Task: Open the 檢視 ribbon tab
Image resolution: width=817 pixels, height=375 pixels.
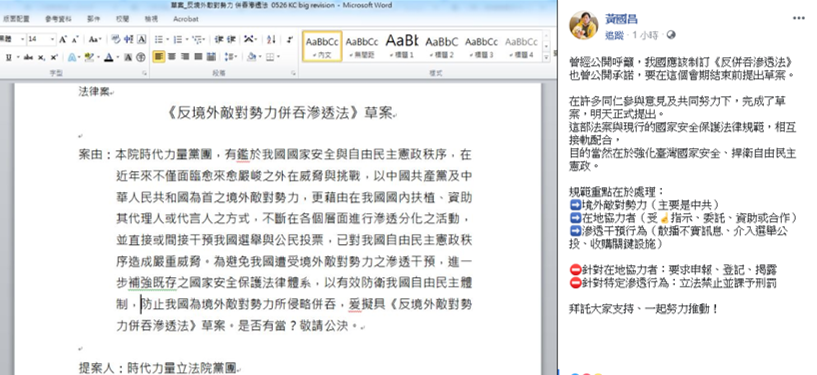Action: point(151,19)
